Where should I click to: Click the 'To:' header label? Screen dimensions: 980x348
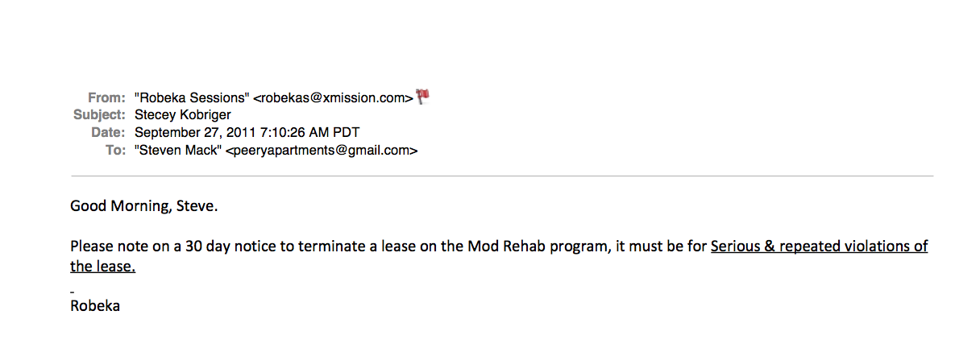pos(115,150)
